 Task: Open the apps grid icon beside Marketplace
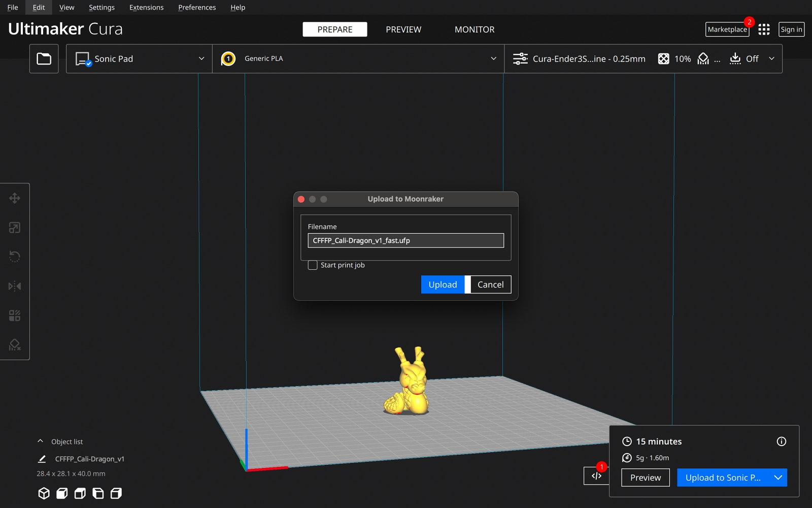pos(764,29)
